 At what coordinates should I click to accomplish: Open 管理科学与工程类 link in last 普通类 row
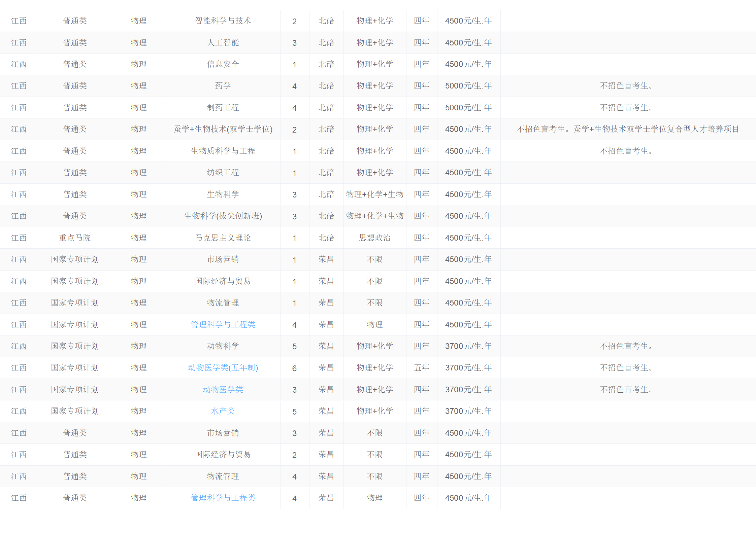(x=223, y=498)
